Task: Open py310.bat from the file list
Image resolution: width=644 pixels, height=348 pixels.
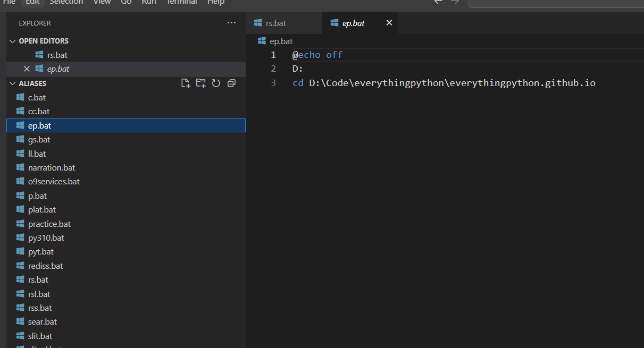Action: [x=45, y=237]
